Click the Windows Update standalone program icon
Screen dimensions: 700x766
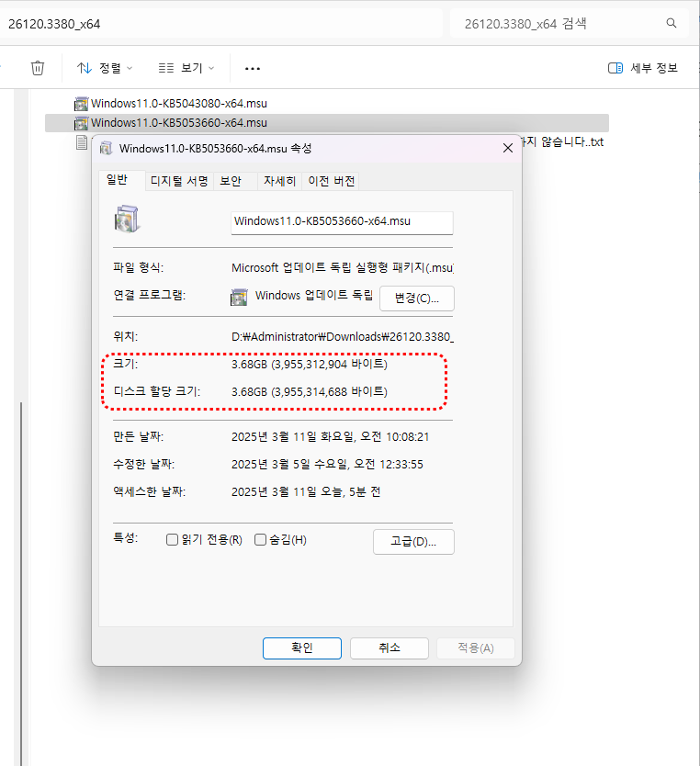[x=239, y=297]
